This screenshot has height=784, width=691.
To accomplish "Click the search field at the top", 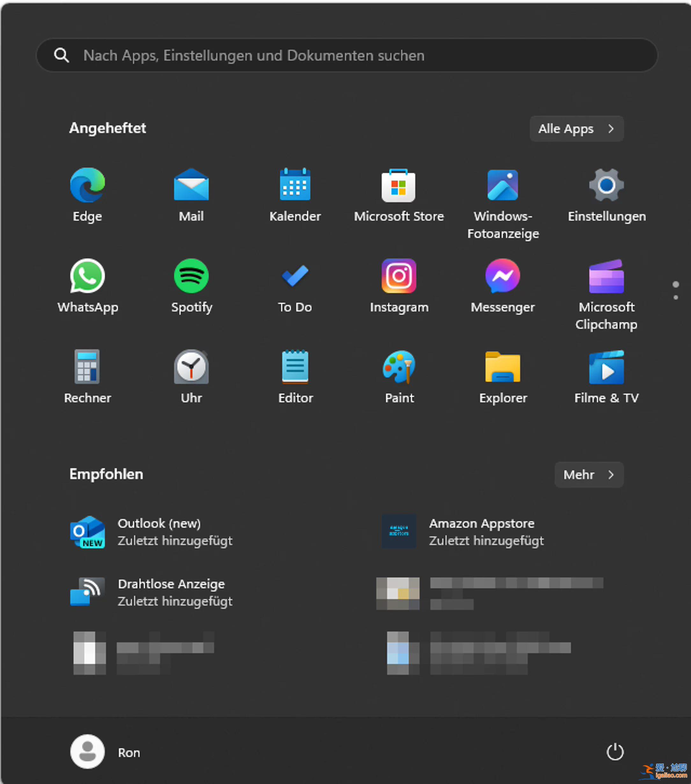I will click(345, 55).
